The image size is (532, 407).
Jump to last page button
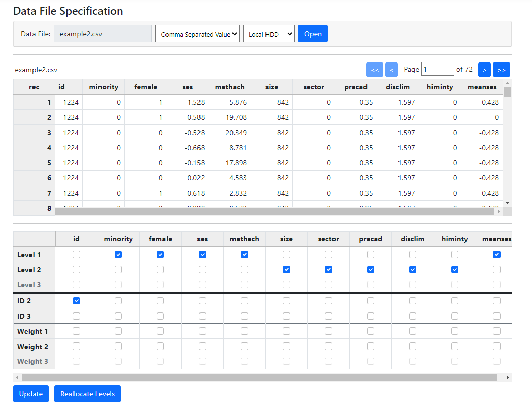tap(501, 70)
